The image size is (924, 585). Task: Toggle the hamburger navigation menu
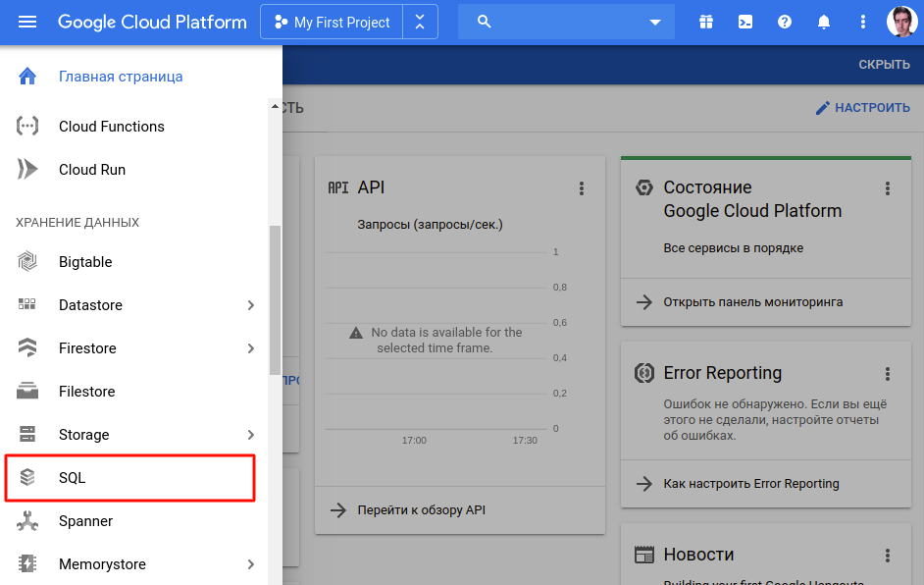tap(27, 22)
